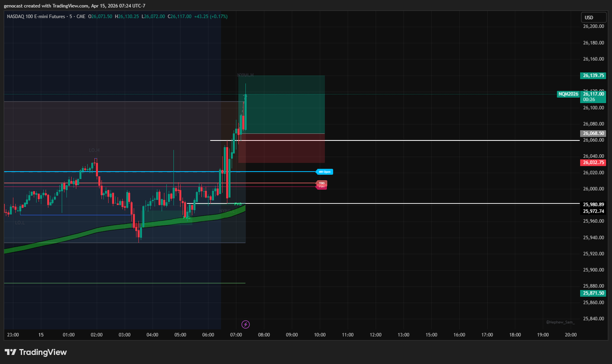Image resolution: width=612 pixels, height=364 pixels.
Task: Click the LO.L London low label
Action: click(x=19, y=223)
